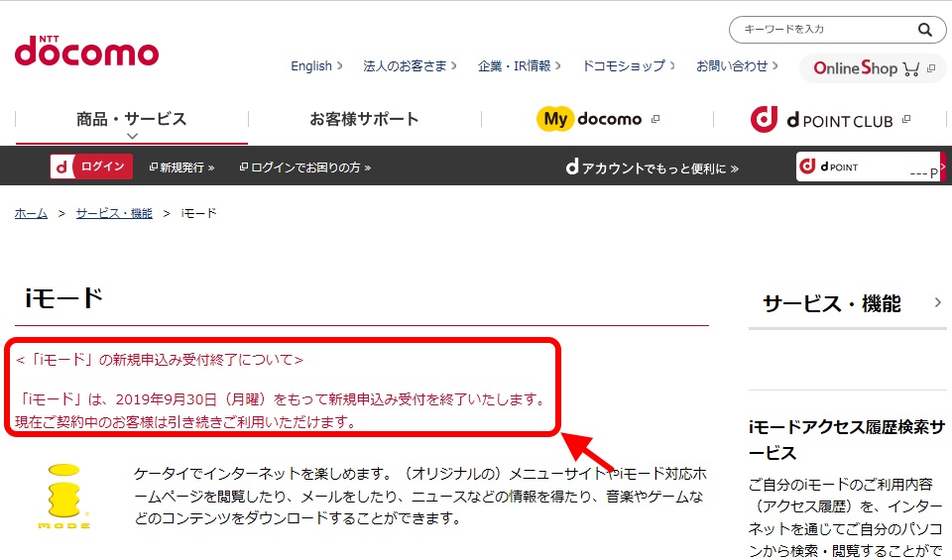This screenshot has height=560, width=952.
Task: Open ログインでお困りの方 link
Action: click(x=304, y=167)
